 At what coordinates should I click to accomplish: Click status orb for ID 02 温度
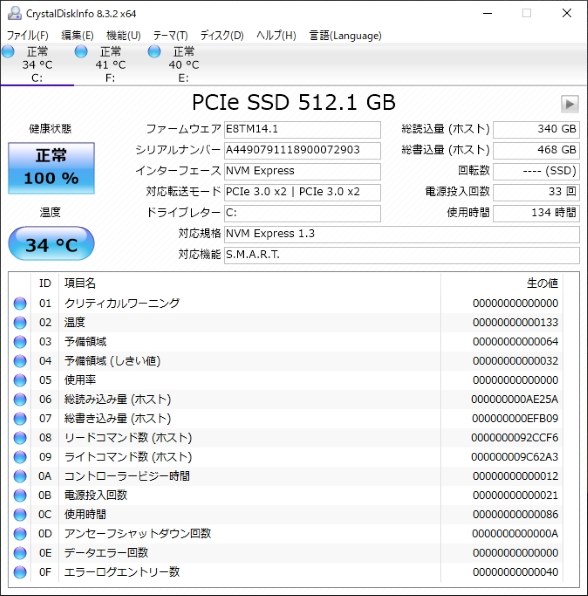[20, 323]
